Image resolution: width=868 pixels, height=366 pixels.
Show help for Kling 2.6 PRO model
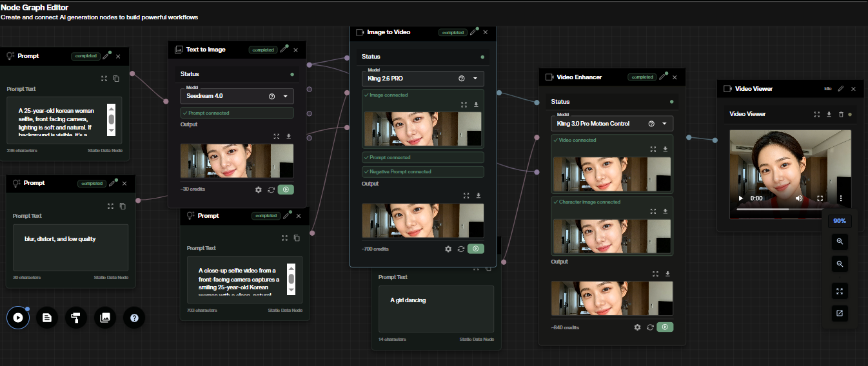pyautogui.click(x=461, y=78)
